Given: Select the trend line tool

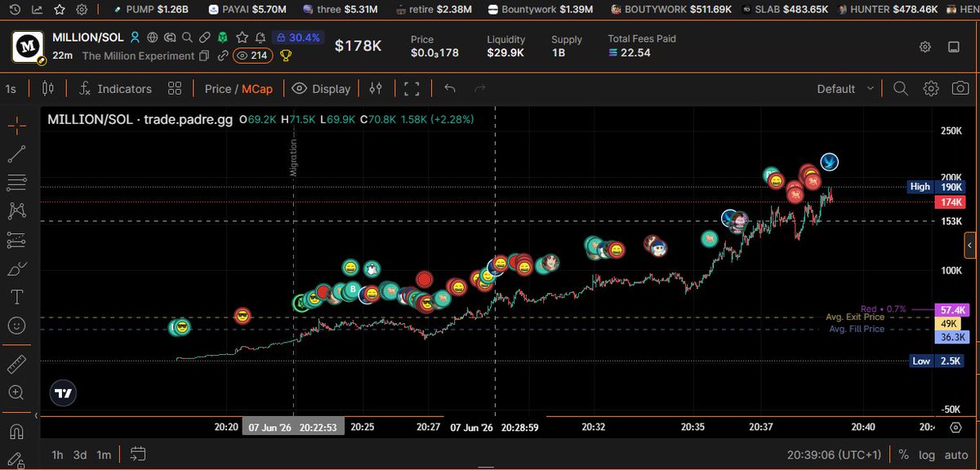Looking at the screenshot, I should [x=16, y=153].
